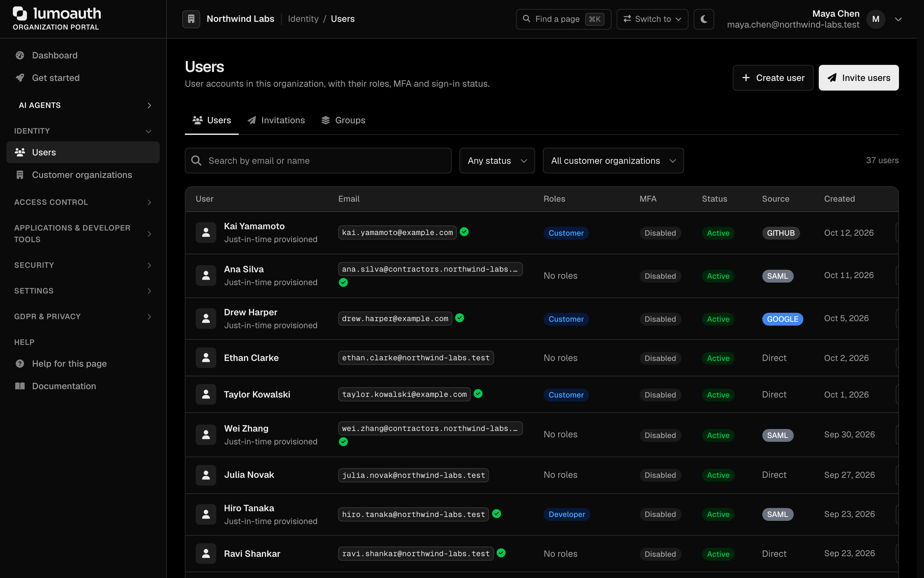
Task: Open the Any status dropdown
Action: (x=497, y=161)
